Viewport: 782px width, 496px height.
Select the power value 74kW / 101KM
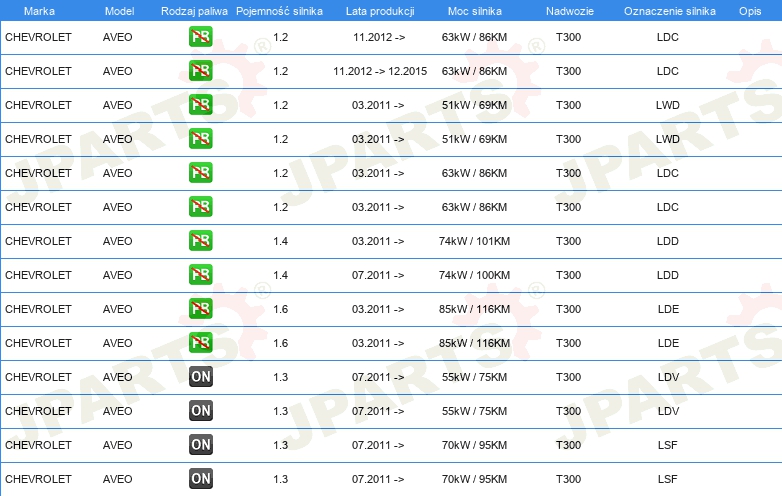coord(474,241)
